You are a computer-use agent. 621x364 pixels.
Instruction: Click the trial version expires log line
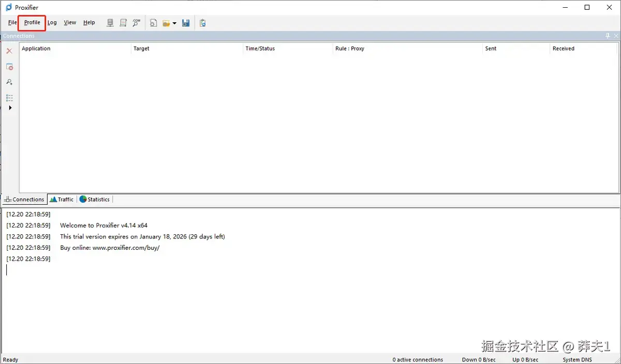pyautogui.click(x=142, y=237)
